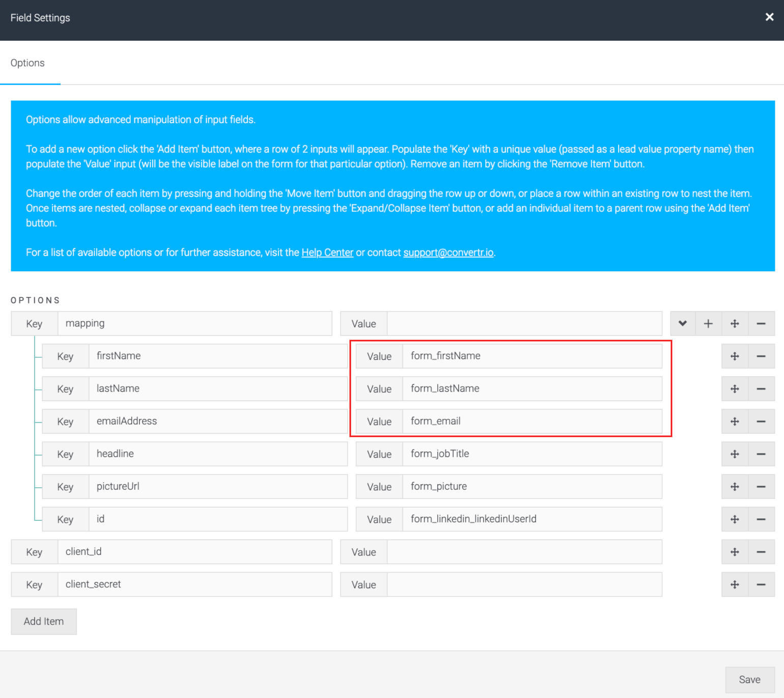Click the support@convertr.io email link

point(449,252)
